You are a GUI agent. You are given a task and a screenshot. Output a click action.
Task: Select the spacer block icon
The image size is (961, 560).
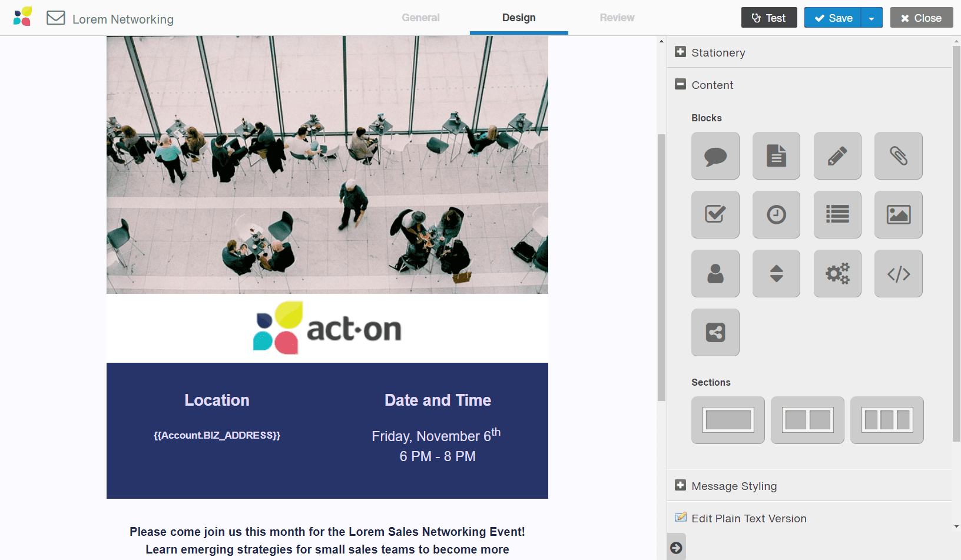pyautogui.click(x=776, y=274)
